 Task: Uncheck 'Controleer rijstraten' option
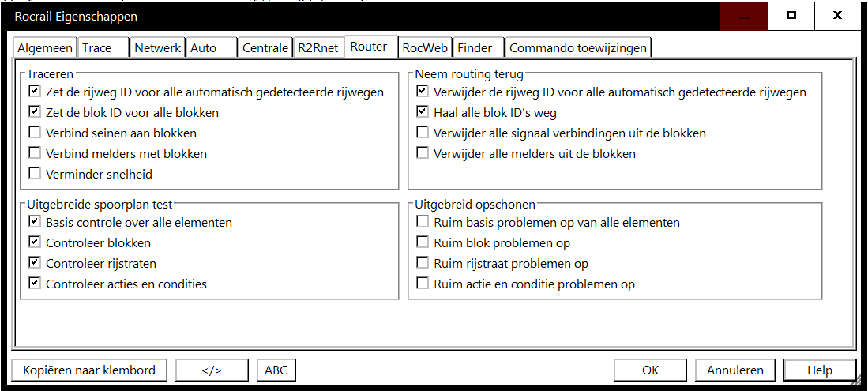[35, 264]
